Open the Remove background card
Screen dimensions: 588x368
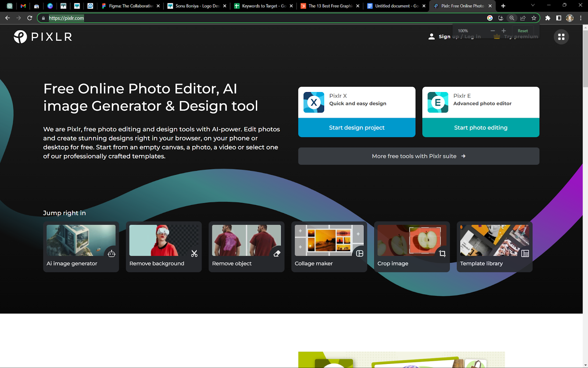(164, 247)
